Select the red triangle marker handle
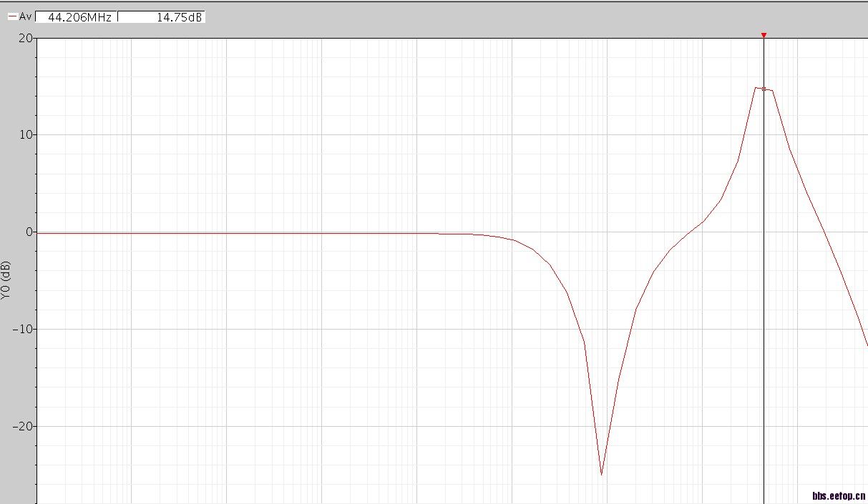The height and width of the screenshot is (504, 868). pos(764,35)
